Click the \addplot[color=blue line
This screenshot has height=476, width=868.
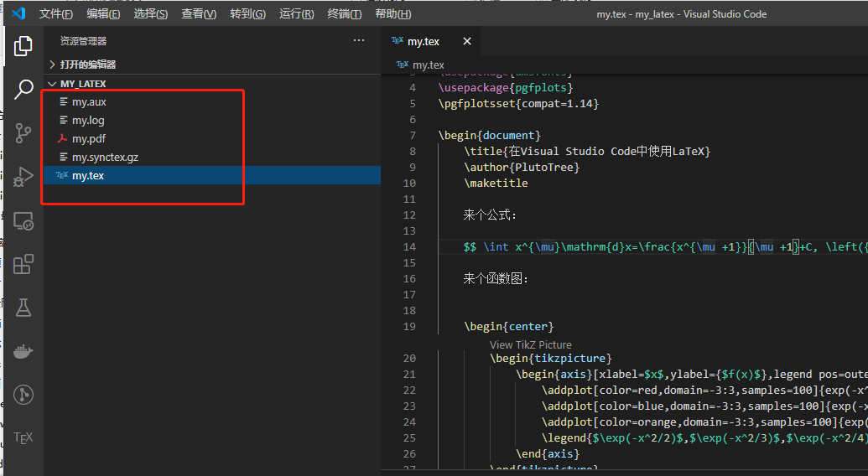click(704, 406)
